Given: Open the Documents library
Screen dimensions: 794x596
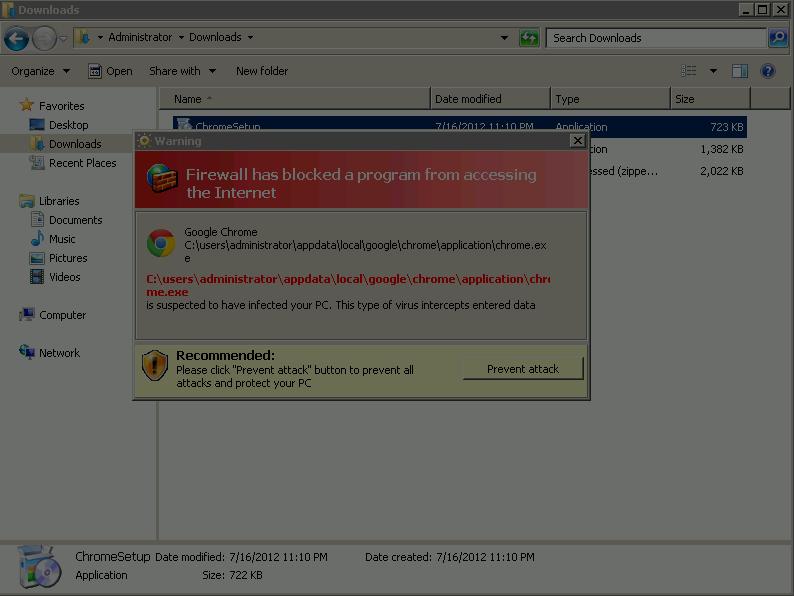Looking at the screenshot, I should pos(75,220).
